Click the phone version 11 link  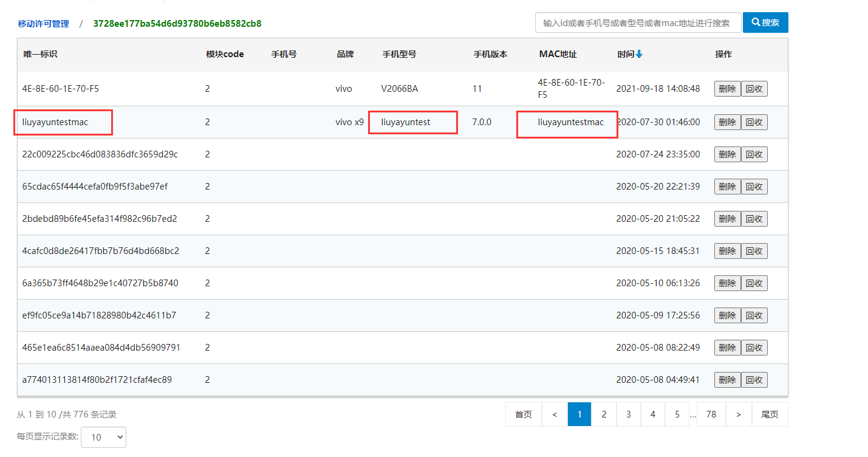point(477,89)
